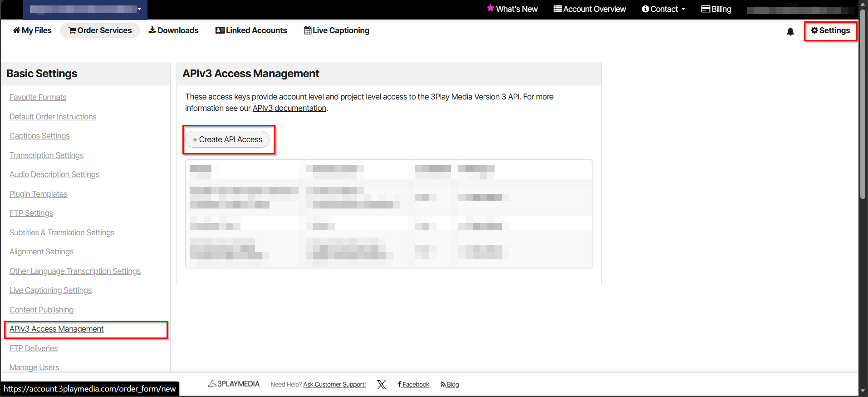This screenshot has width=868, height=397.
Task: Open Live Captioning Settings link
Action: click(x=50, y=290)
